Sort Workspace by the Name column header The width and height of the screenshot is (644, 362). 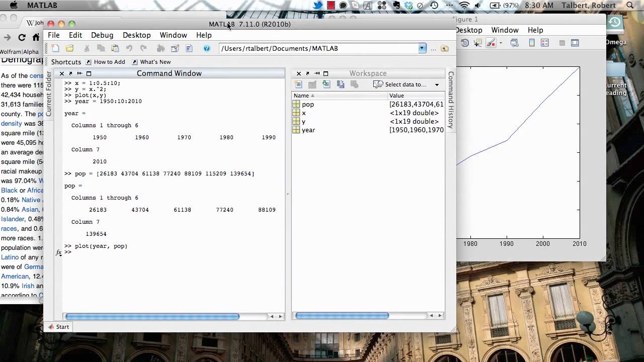340,96
